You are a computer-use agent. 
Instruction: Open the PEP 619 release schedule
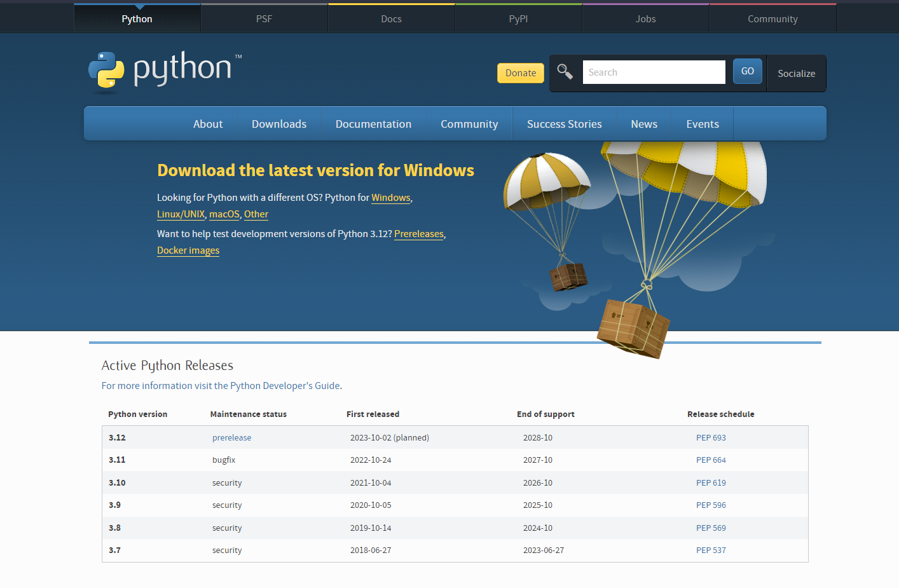click(711, 483)
